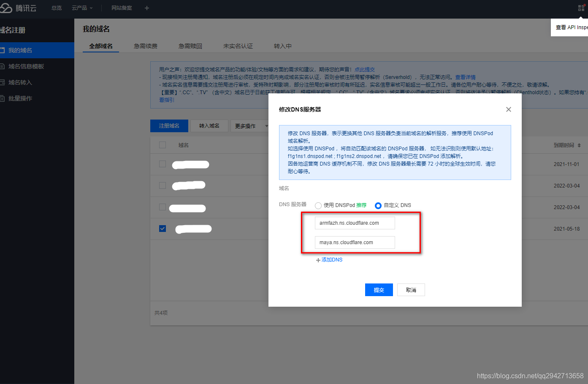
Task: Switch to the 未实名认证 tab
Action: 238,46
